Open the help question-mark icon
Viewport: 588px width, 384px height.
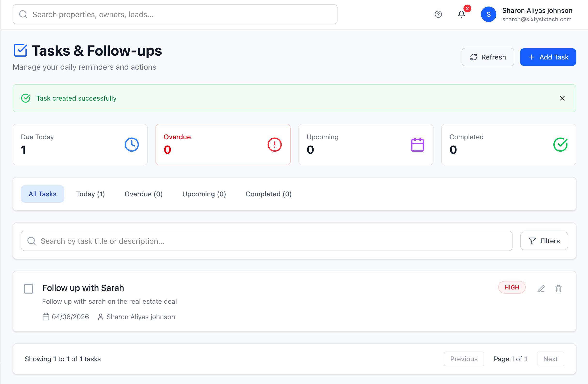click(438, 14)
